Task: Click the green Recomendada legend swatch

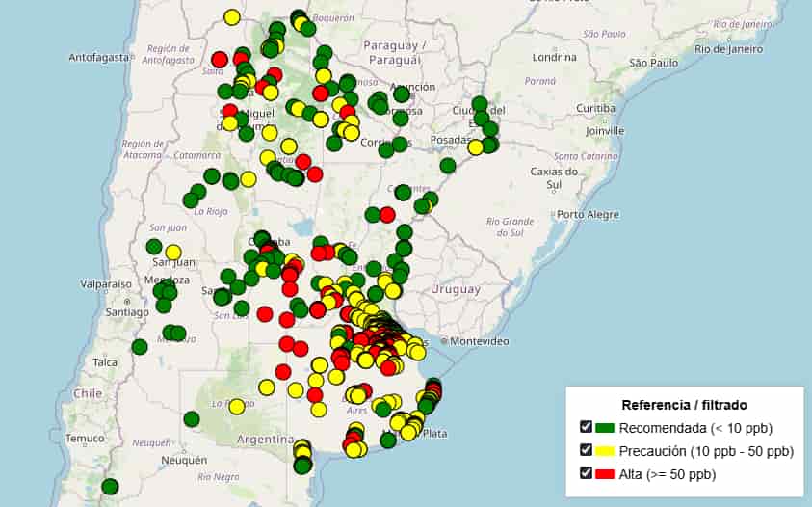Action: coord(605,428)
